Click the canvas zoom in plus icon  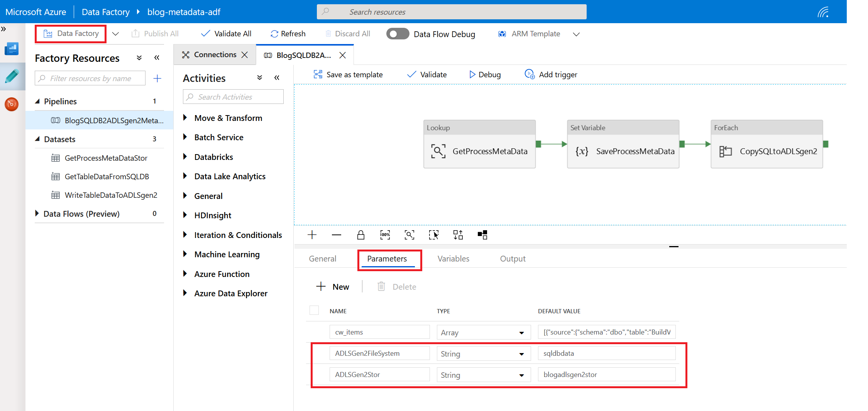click(312, 235)
